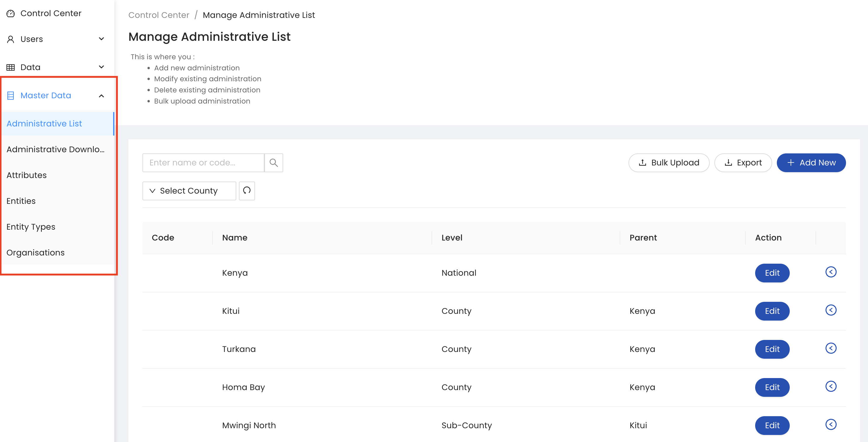Focus the name or code search field
Image resolution: width=868 pixels, height=442 pixels.
(x=203, y=163)
